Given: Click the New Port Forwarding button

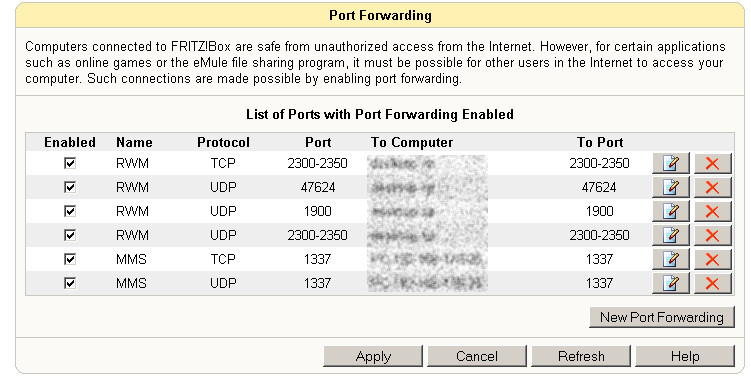Looking at the screenshot, I should click(661, 317).
